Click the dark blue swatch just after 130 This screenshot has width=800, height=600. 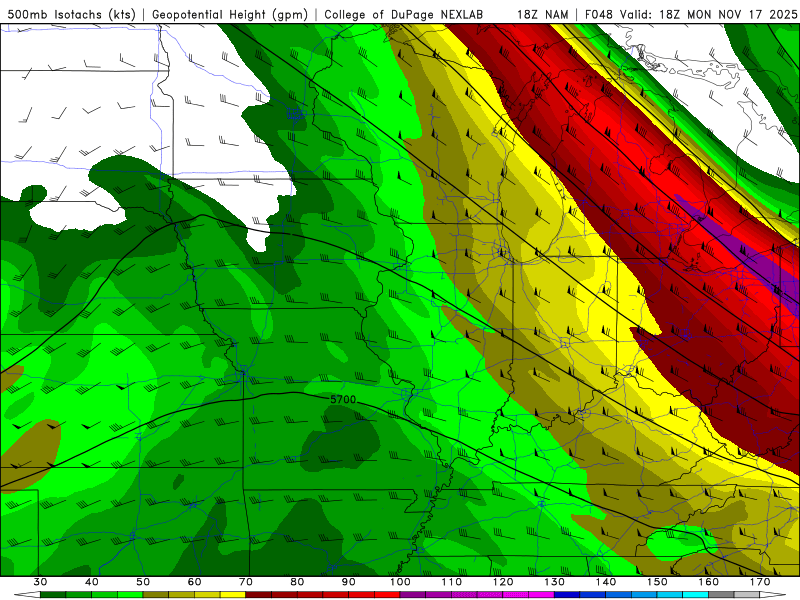point(567,595)
